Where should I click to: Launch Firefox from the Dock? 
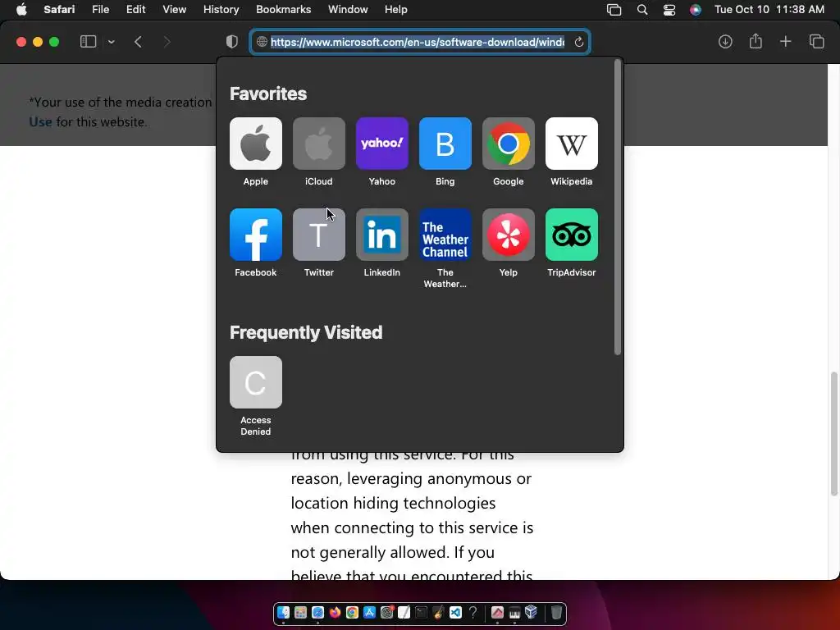[x=335, y=612]
